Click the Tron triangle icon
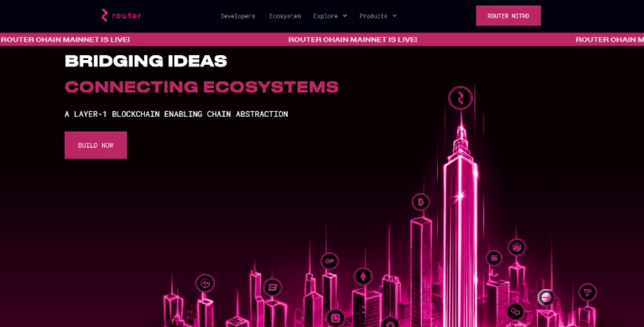 tap(587, 292)
